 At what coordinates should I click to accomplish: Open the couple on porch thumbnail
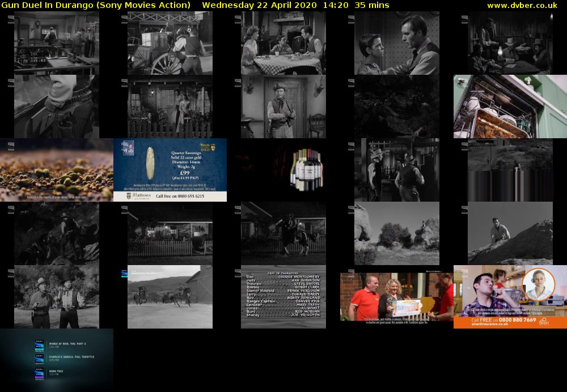coord(170,106)
